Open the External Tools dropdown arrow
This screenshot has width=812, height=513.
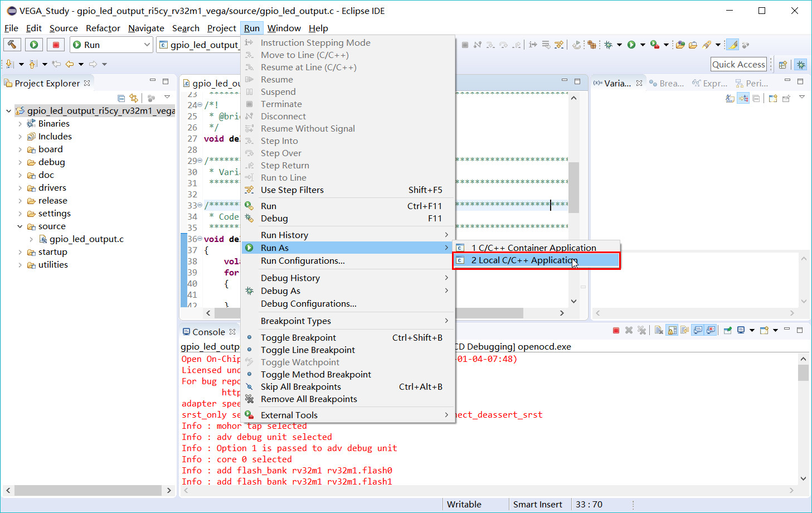coord(666,45)
